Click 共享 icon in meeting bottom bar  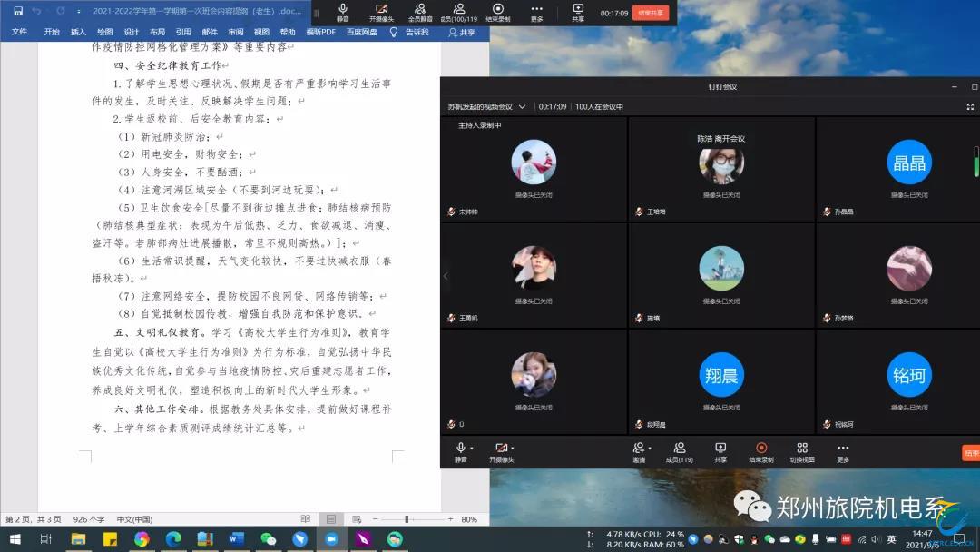pyautogui.click(x=720, y=451)
